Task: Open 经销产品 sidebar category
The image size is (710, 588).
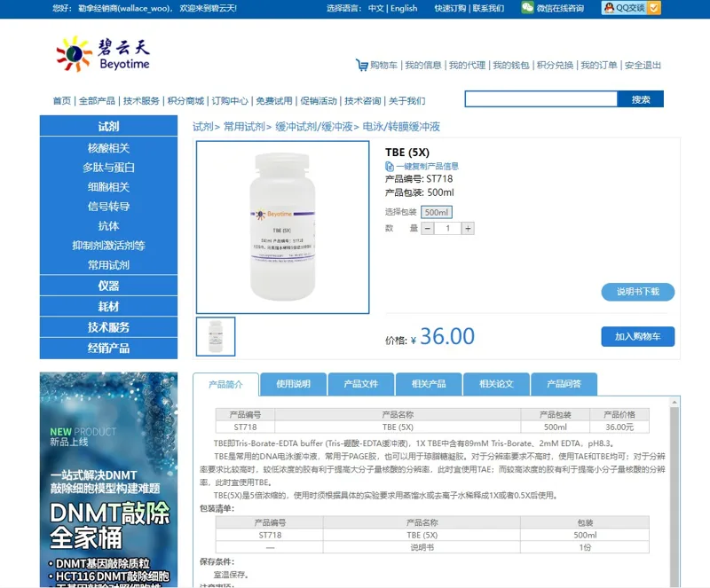Action: (108, 348)
